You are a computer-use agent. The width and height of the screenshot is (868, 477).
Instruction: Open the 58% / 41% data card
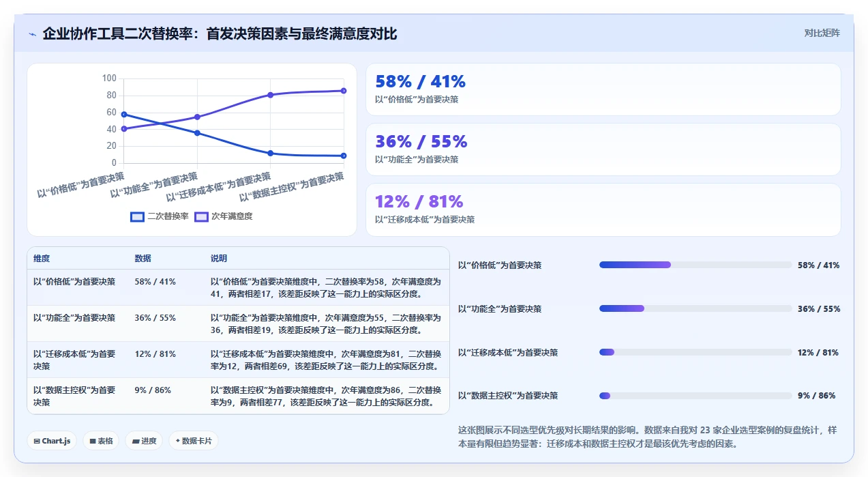pos(603,89)
